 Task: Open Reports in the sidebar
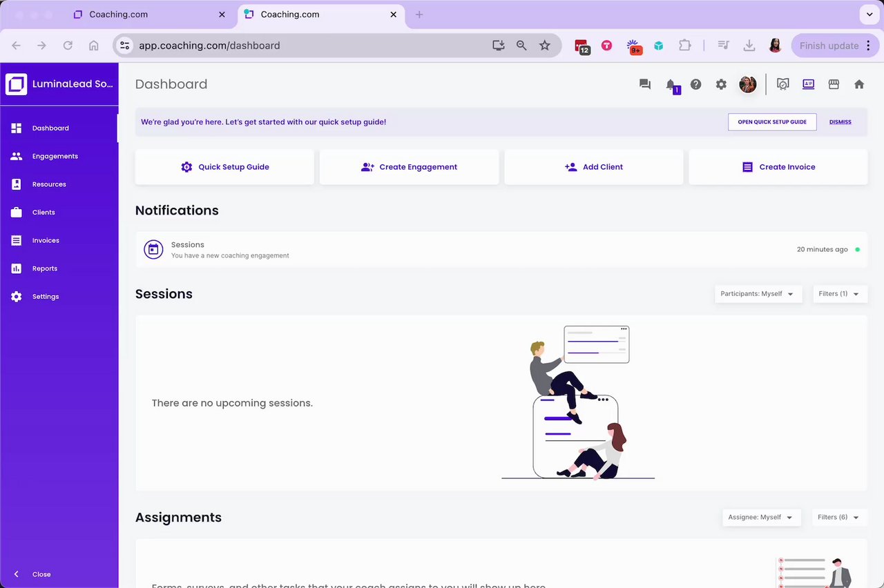coord(59,268)
